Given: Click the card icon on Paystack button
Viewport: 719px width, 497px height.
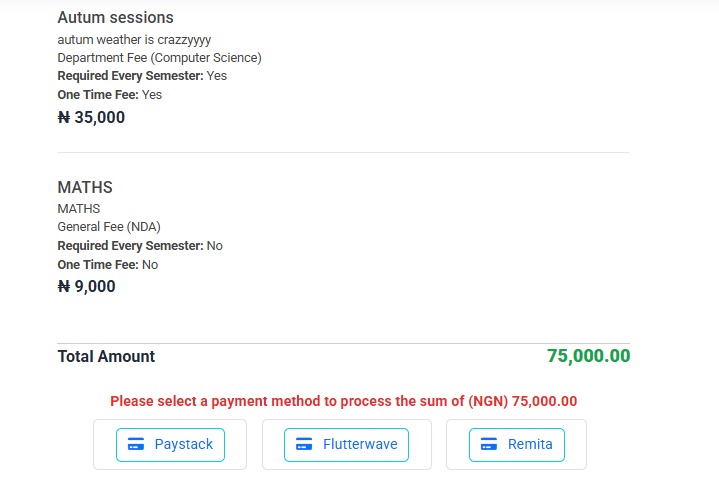Looking at the screenshot, I should 136,444.
